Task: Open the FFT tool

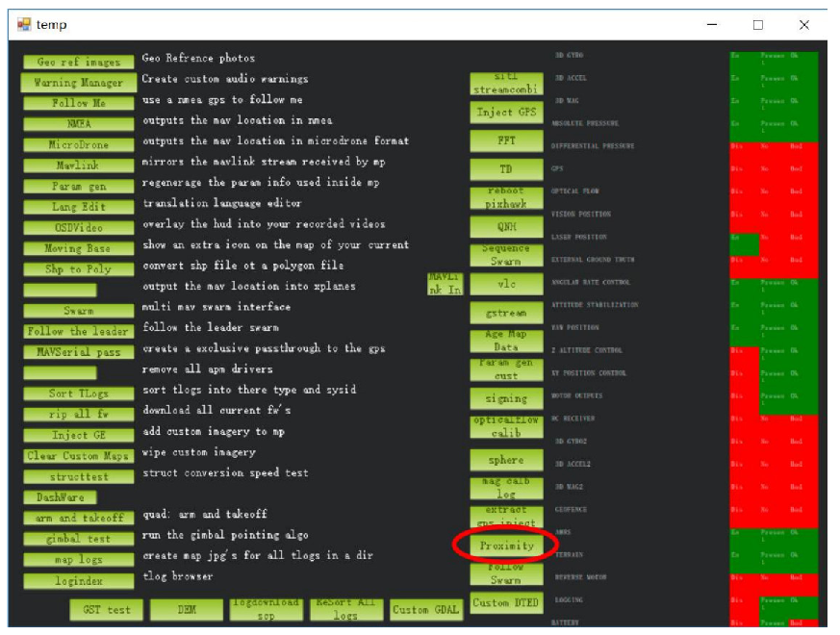Action: point(506,140)
